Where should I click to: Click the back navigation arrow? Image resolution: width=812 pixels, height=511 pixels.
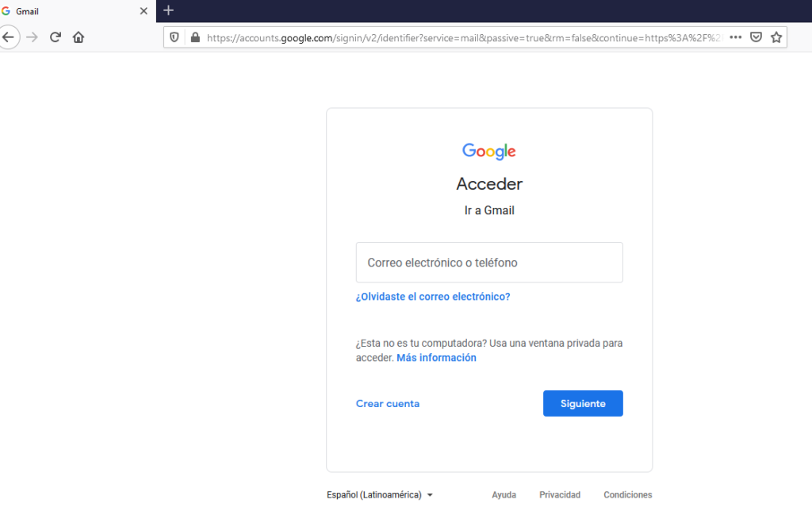coord(8,36)
